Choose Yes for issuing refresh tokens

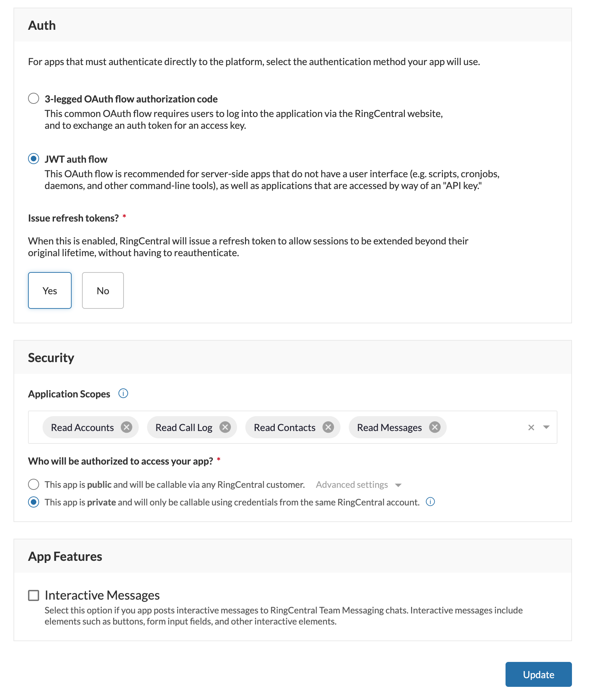49,290
